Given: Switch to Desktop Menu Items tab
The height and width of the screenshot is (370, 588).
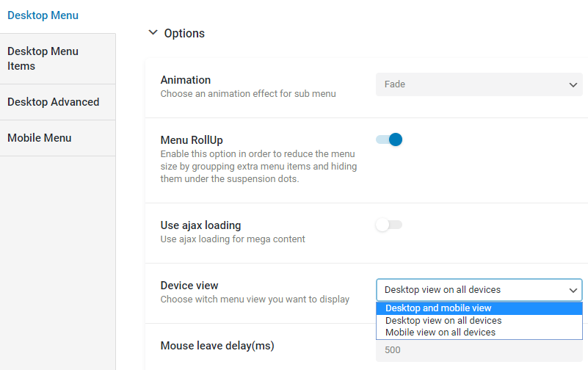Looking at the screenshot, I should point(58,59).
